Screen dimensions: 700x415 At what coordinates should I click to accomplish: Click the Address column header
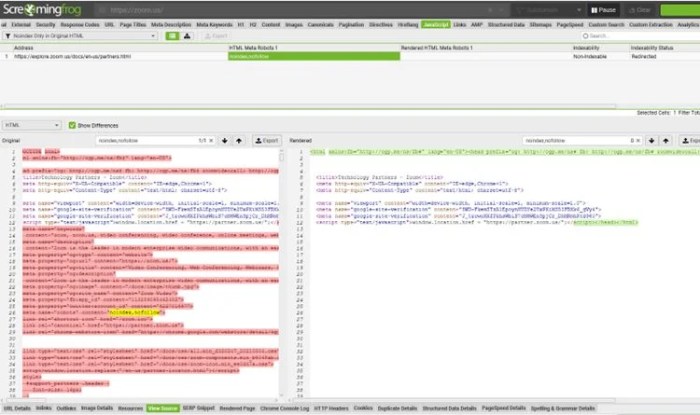(23, 48)
